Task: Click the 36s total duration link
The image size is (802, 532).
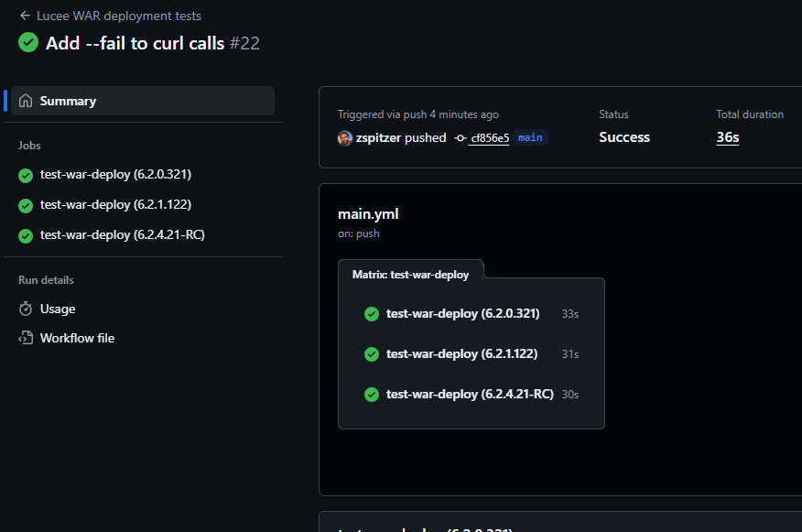Action: tap(728, 137)
